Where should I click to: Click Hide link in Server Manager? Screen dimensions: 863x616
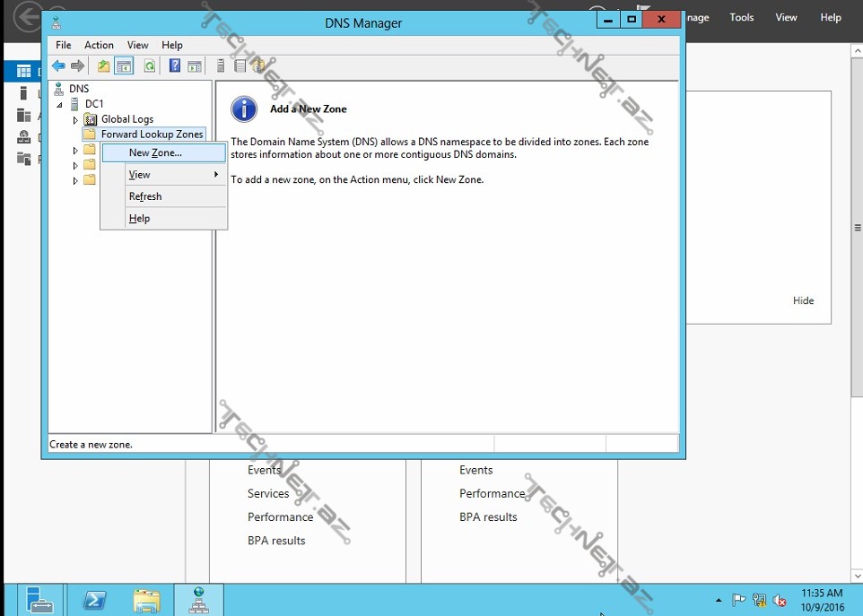tap(803, 300)
